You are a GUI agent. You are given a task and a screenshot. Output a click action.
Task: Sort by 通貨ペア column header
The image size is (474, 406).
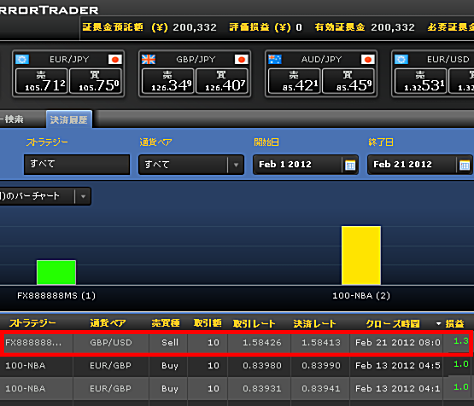point(108,323)
